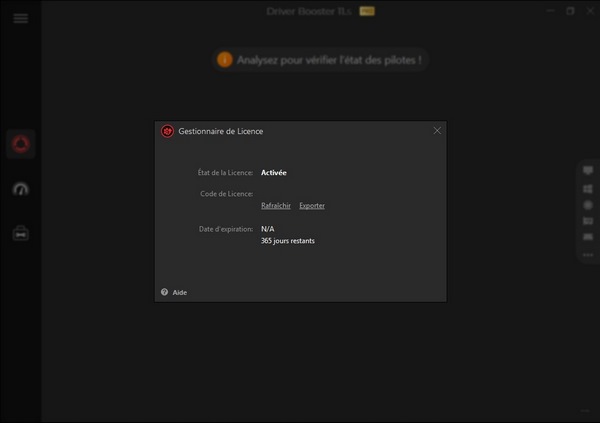600x423 pixels.
Task: Open the hamburger menu in sidebar
Action: [21, 18]
